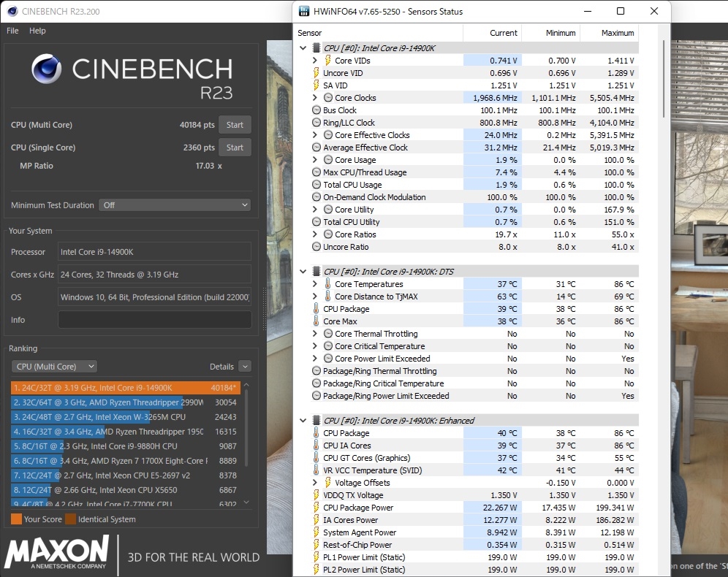Click the PL1 Power Limit bolt icon
The image size is (728, 577).
pos(316,557)
